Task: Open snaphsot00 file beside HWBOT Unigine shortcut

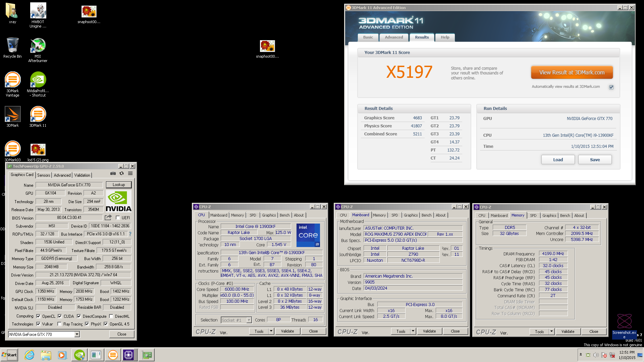Action: (89, 14)
